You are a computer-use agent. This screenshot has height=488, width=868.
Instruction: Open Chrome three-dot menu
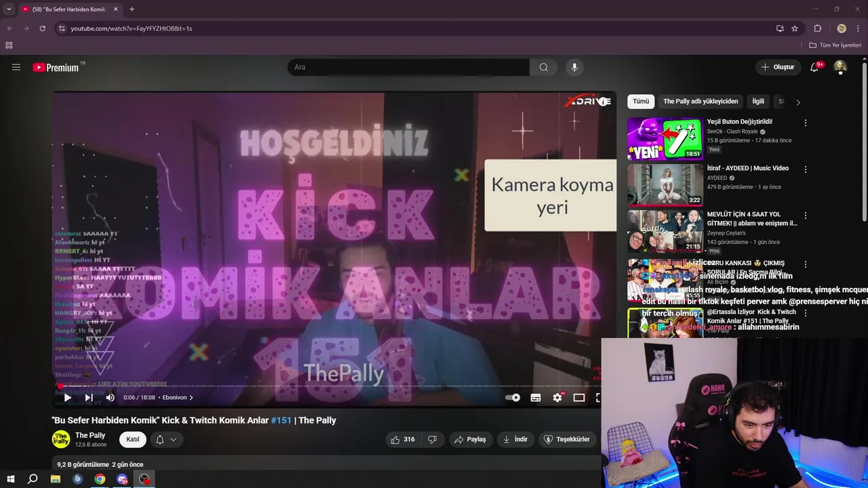point(858,28)
